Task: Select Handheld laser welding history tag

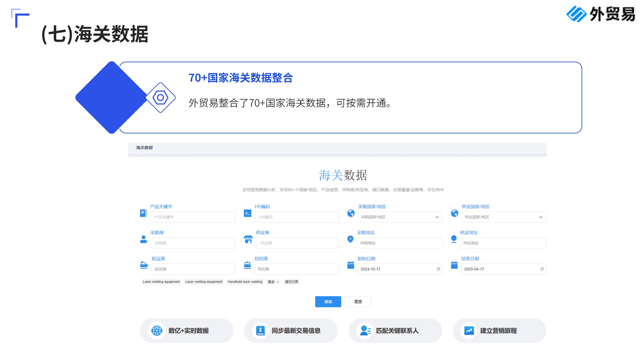Action: click(x=245, y=282)
